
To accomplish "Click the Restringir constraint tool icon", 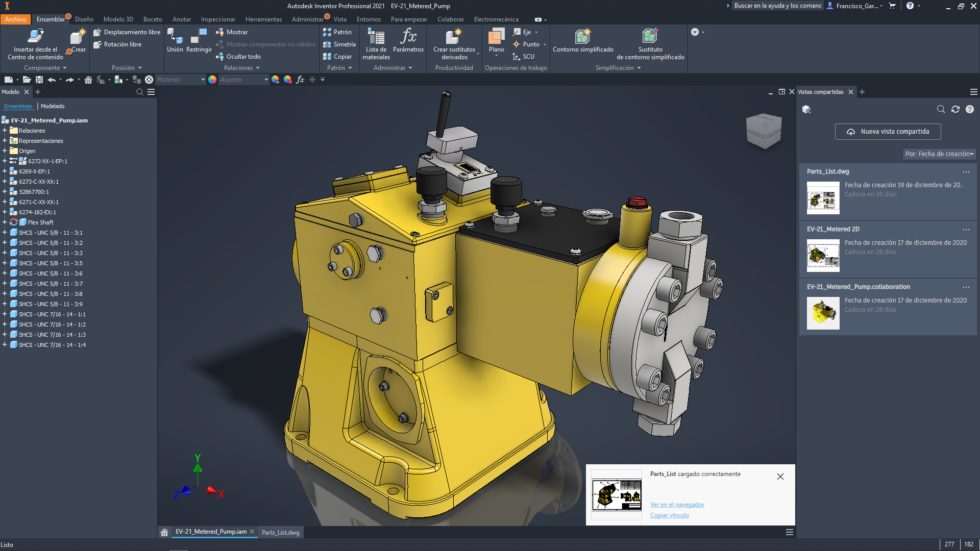I will pyautogui.click(x=199, y=37).
